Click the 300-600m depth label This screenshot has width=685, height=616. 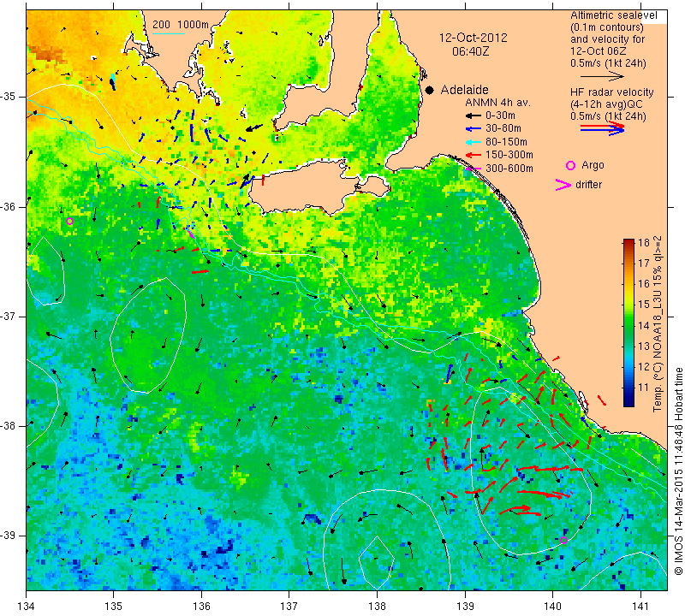[509, 169]
